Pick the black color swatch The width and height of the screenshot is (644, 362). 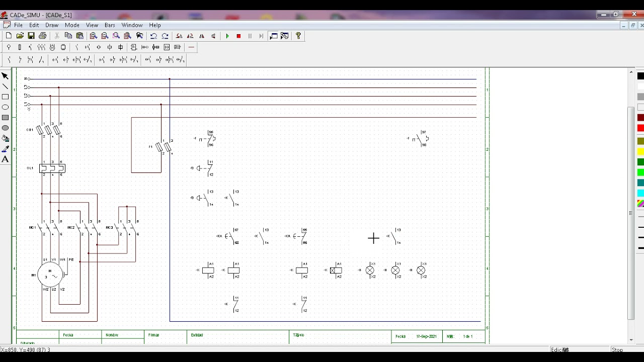tap(640, 76)
